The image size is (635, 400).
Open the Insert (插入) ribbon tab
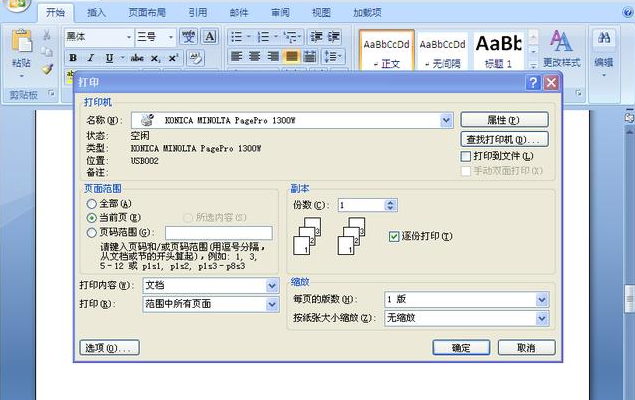coord(96,13)
